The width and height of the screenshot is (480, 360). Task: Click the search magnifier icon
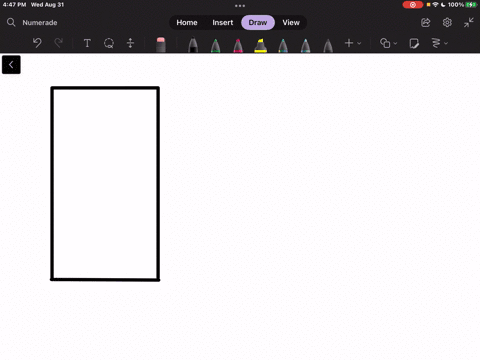pos(11,22)
